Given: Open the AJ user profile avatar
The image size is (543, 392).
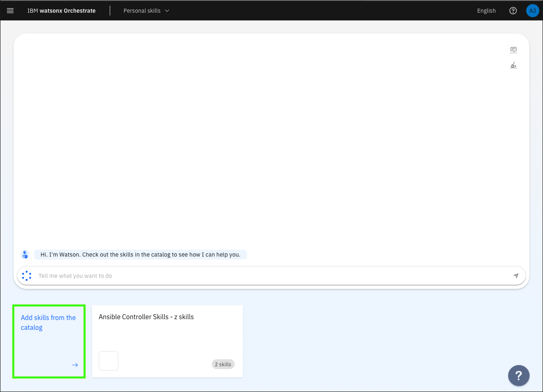Looking at the screenshot, I should (x=532, y=11).
